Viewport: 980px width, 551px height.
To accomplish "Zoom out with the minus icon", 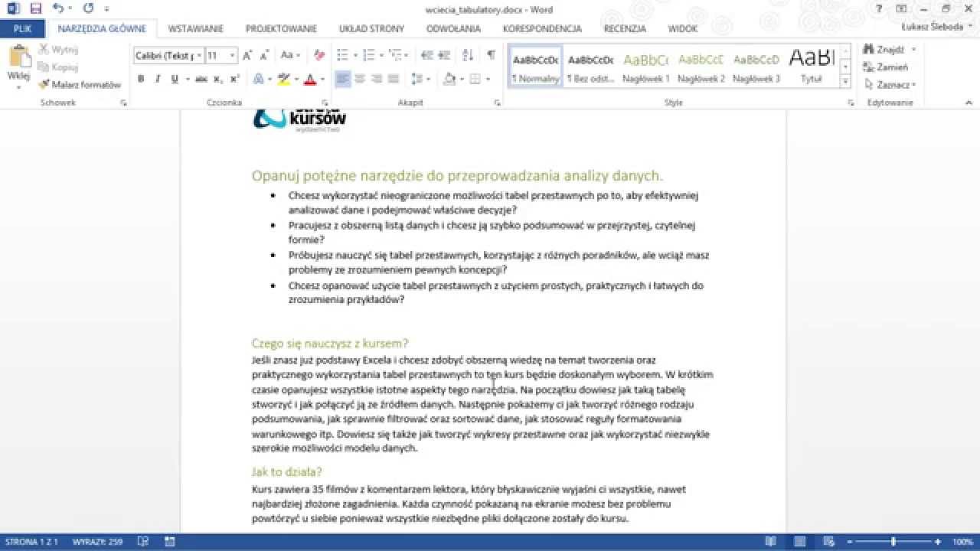I will coord(850,542).
